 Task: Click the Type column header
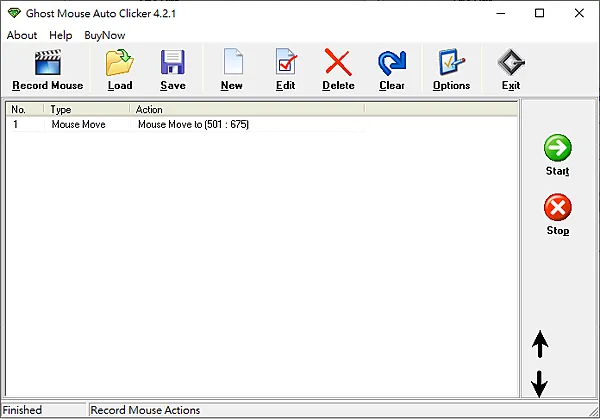coord(86,109)
